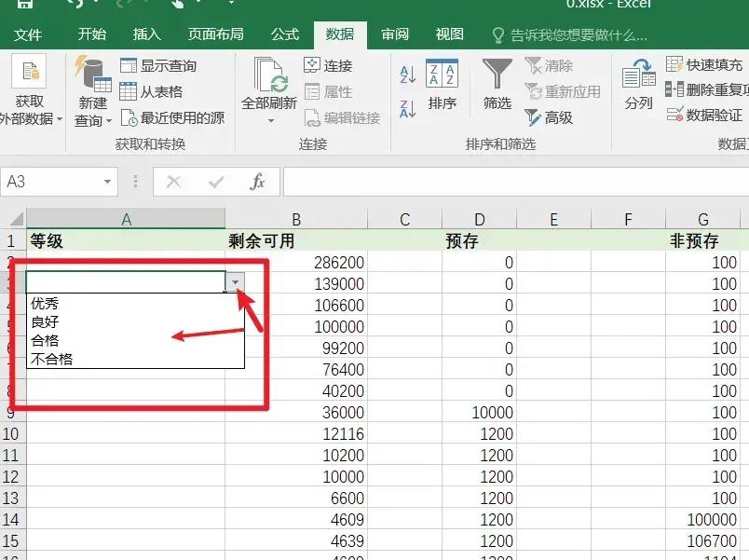The image size is (749, 560).
Task: Choose 不合格 from dropdown list
Action: (x=135, y=359)
